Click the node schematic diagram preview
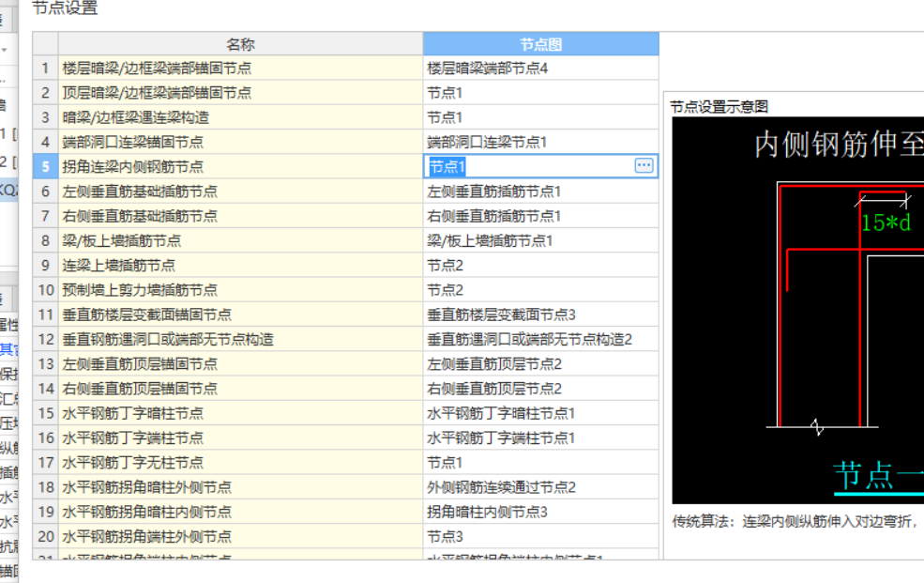The width and height of the screenshot is (924, 583). click(x=798, y=310)
